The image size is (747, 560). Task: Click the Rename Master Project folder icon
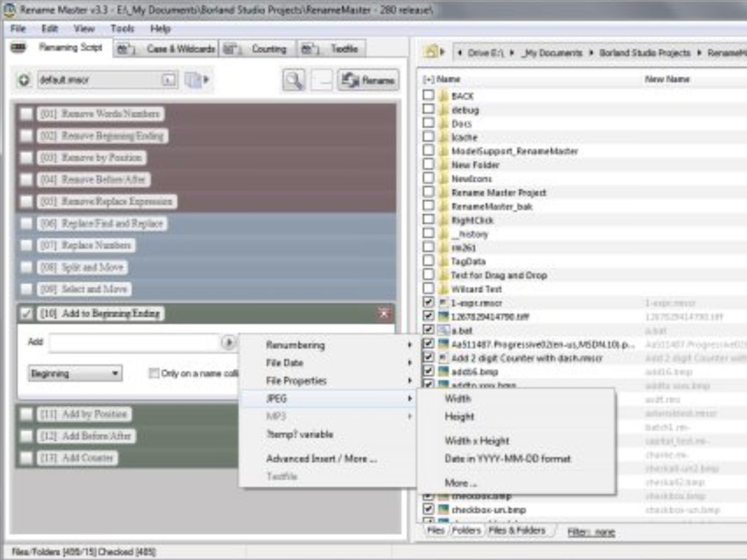pos(443,192)
